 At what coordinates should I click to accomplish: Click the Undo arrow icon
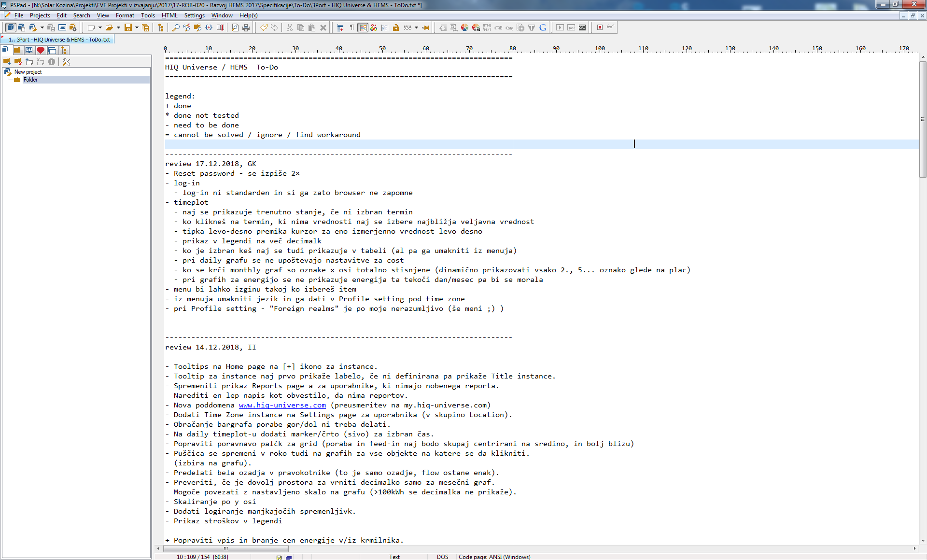coord(264,28)
